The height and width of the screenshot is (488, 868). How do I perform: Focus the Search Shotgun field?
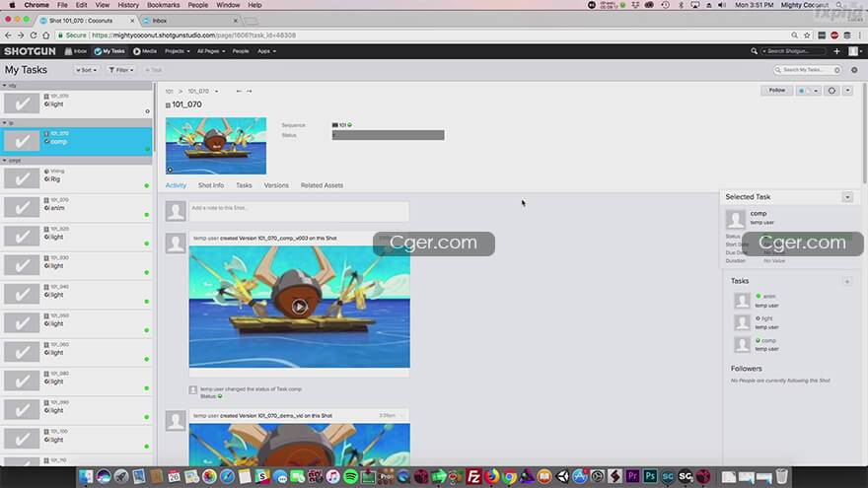[792, 51]
